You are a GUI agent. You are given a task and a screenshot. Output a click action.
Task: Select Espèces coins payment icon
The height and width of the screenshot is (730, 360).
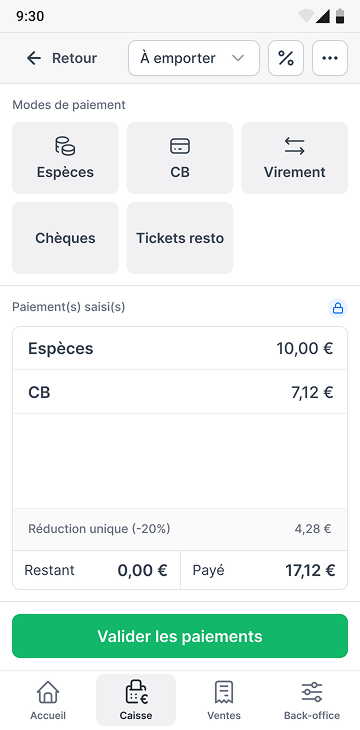point(65,146)
